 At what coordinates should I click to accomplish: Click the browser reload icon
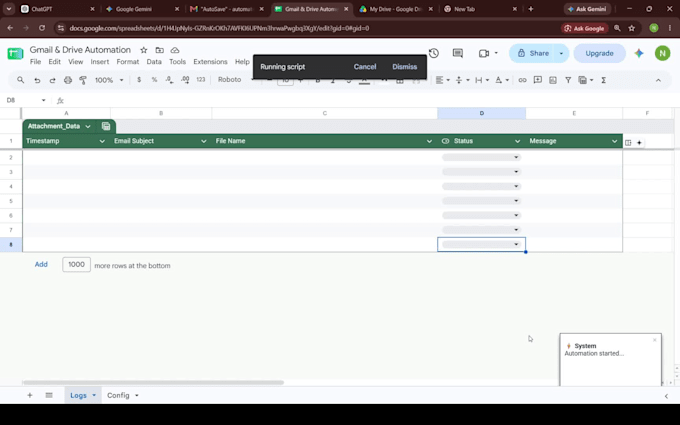pos(42,28)
